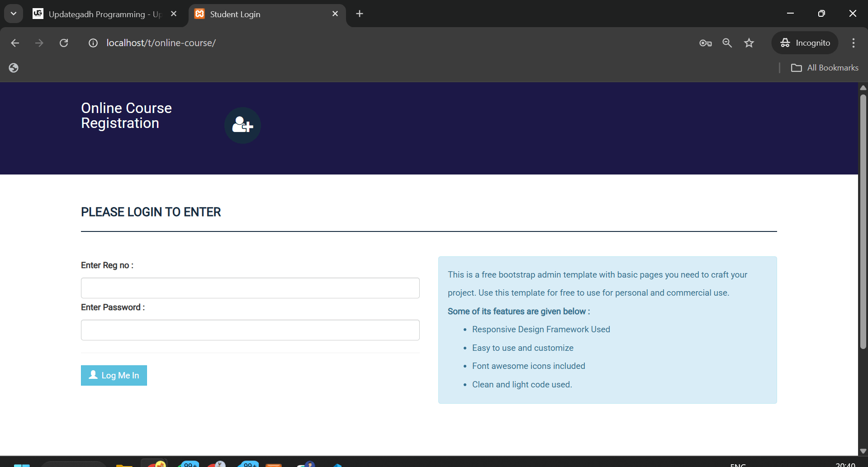The image size is (868, 467).
Task: Open a new browser tab
Action: (x=360, y=14)
